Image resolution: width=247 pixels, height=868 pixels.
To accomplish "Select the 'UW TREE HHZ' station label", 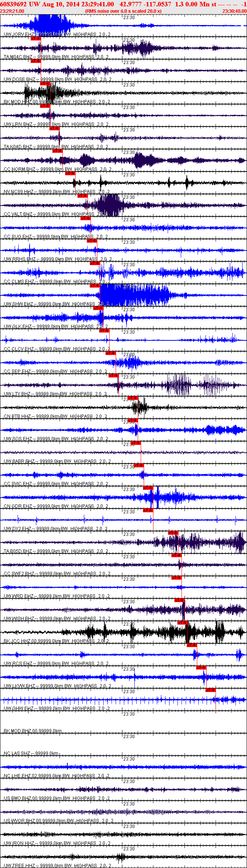I will click(19, 866).
